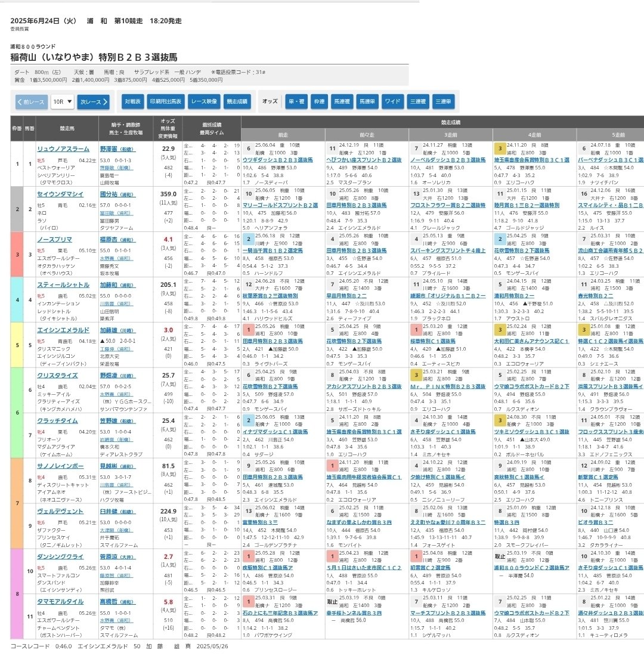Open jockey 笠野雄 (船橋) link
The height and width of the screenshot is (659, 644).
click(x=117, y=420)
